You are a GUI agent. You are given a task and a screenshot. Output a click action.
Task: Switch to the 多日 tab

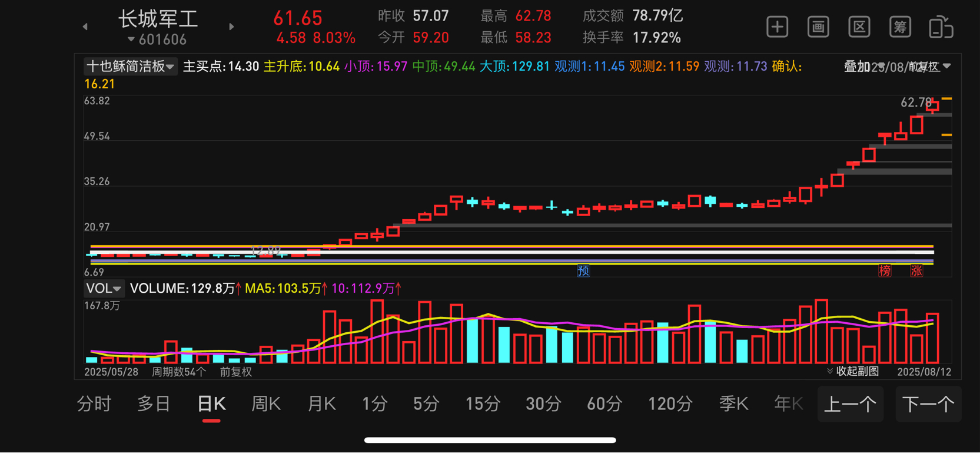coord(154,404)
